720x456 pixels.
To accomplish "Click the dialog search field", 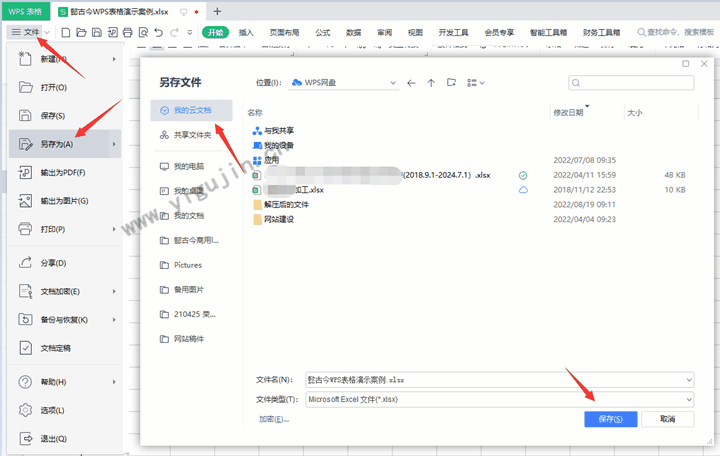I will (x=631, y=83).
